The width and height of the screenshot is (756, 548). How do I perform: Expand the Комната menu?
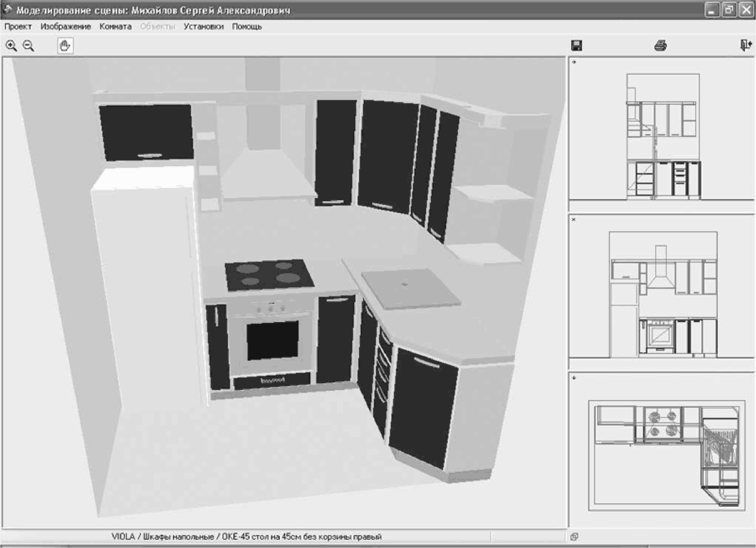115,27
